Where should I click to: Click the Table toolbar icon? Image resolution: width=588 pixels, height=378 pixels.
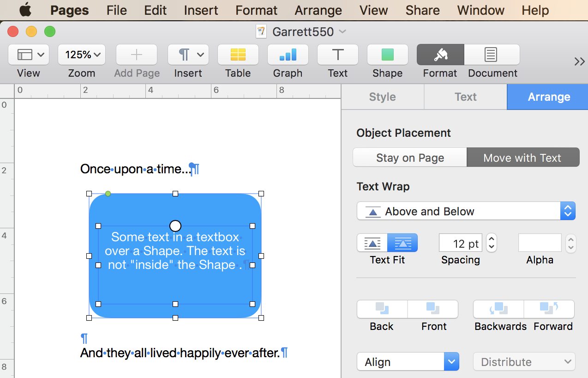tap(238, 55)
